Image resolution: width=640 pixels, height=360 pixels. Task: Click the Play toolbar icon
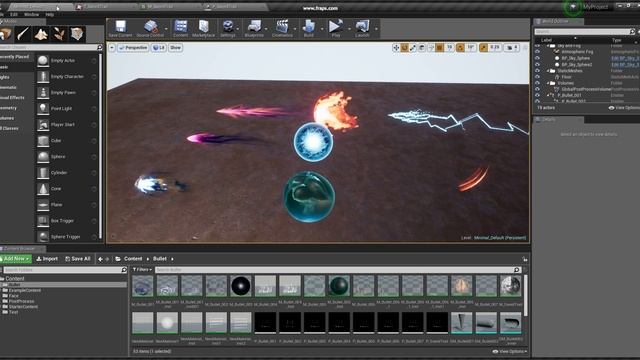coord(336,27)
